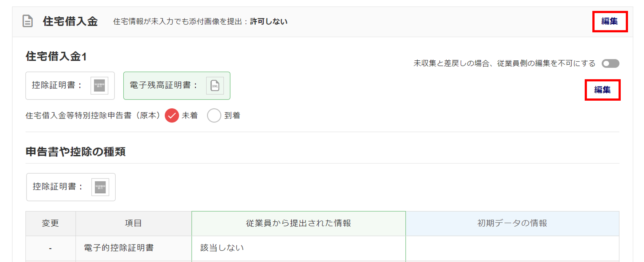This screenshot has height=262, width=644.
Task: Click 住宅借入金等特別控除申告書（原本） label
Action: click(93, 116)
